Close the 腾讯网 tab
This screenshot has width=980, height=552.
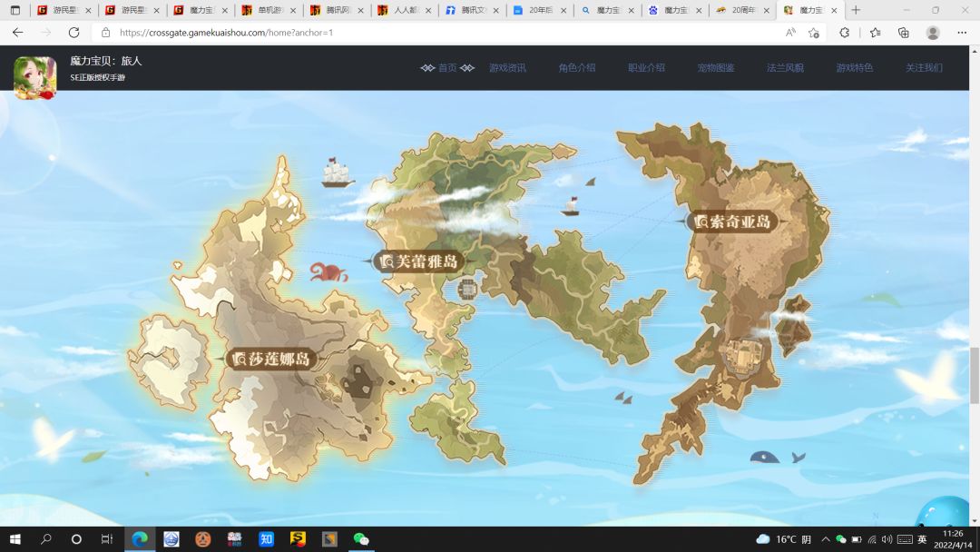point(360,10)
